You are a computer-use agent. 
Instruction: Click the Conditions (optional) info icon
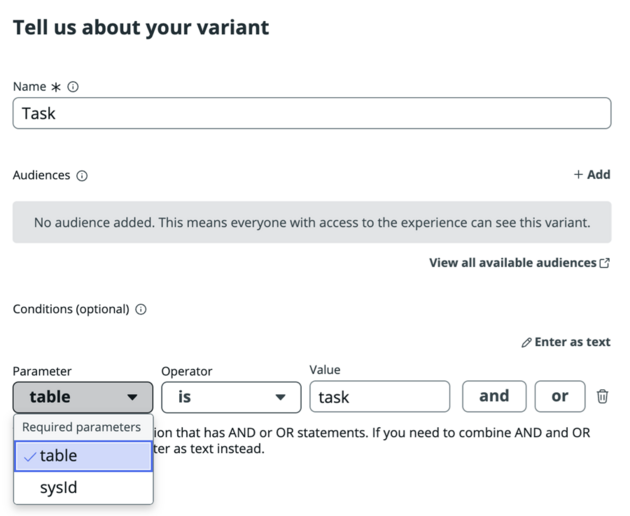[x=141, y=309]
